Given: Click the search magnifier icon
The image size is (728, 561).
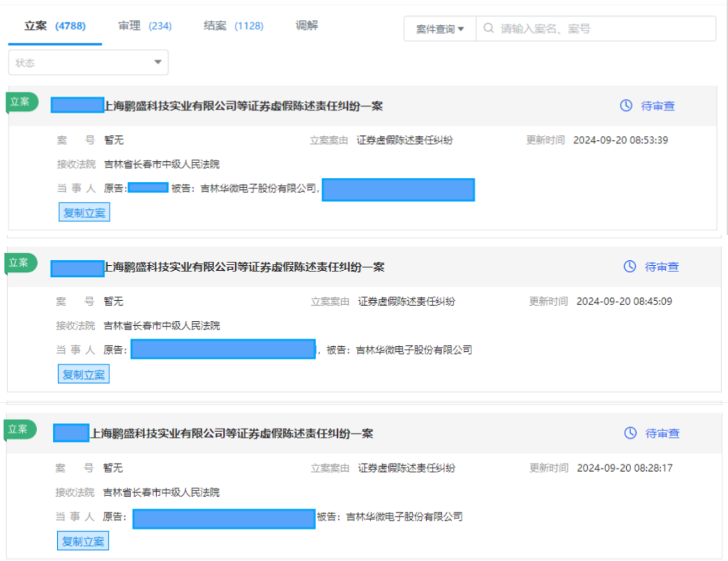Looking at the screenshot, I should pos(488,29).
